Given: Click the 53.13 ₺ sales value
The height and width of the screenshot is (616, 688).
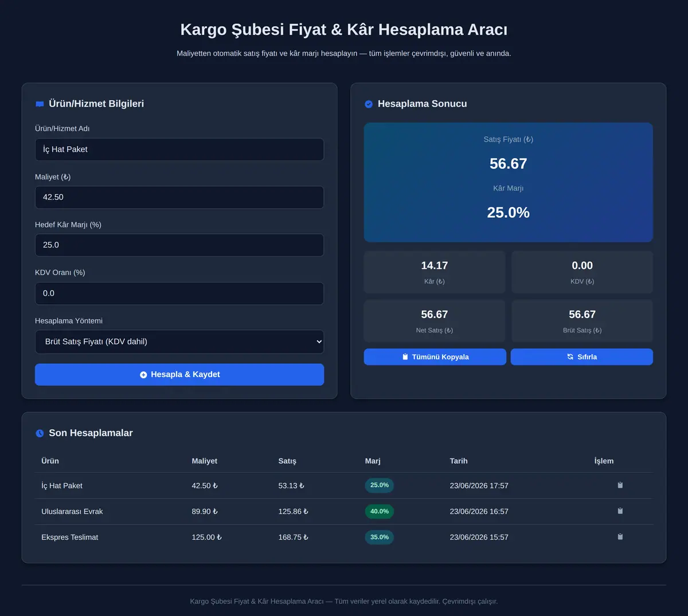Looking at the screenshot, I should [291, 485].
